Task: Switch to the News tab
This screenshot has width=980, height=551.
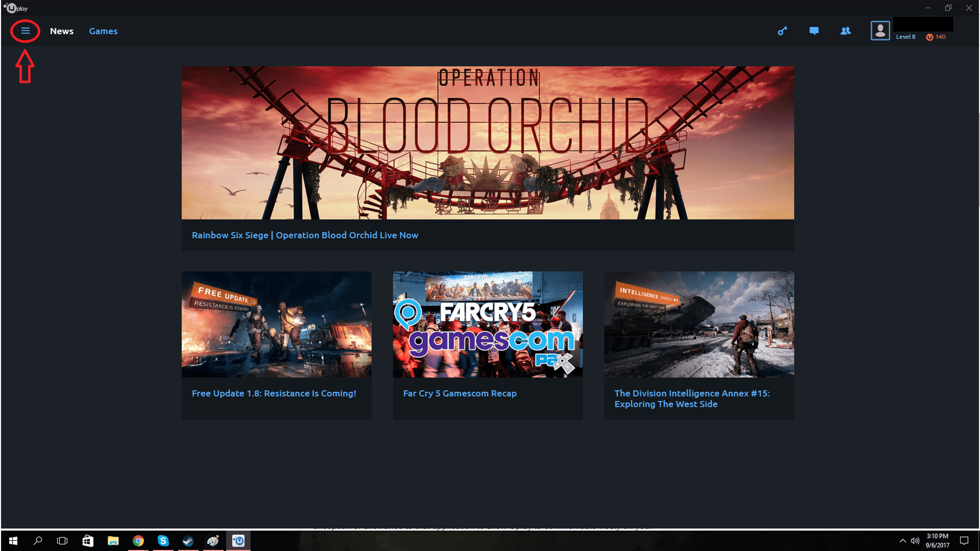Action: pos(62,31)
